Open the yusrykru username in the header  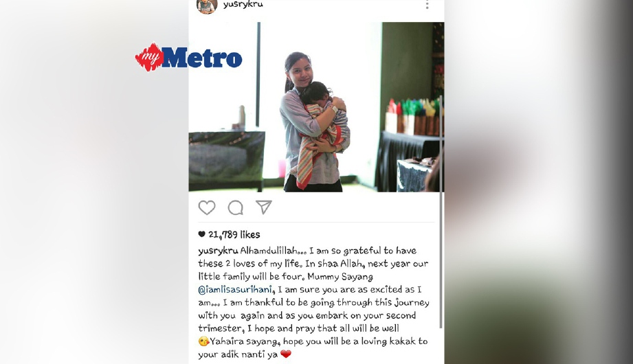[x=243, y=4]
